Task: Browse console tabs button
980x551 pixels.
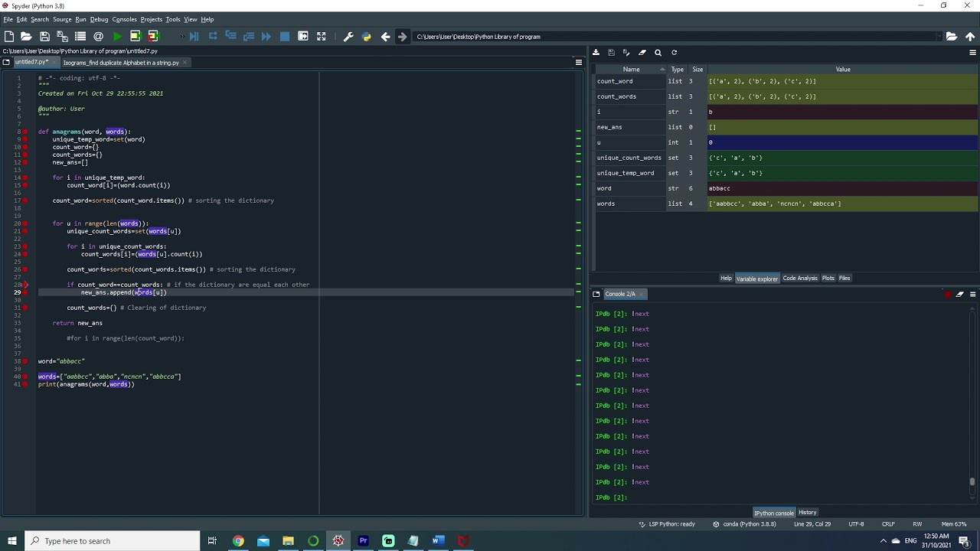Action: coord(597,294)
